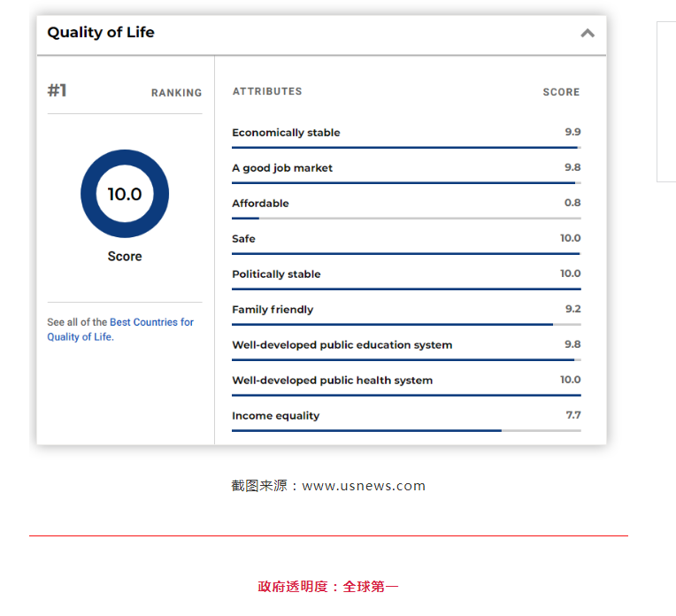Image resolution: width=676 pixels, height=616 pixels.
Task: Click the 10.0 donut score chart
Action: 125,194
